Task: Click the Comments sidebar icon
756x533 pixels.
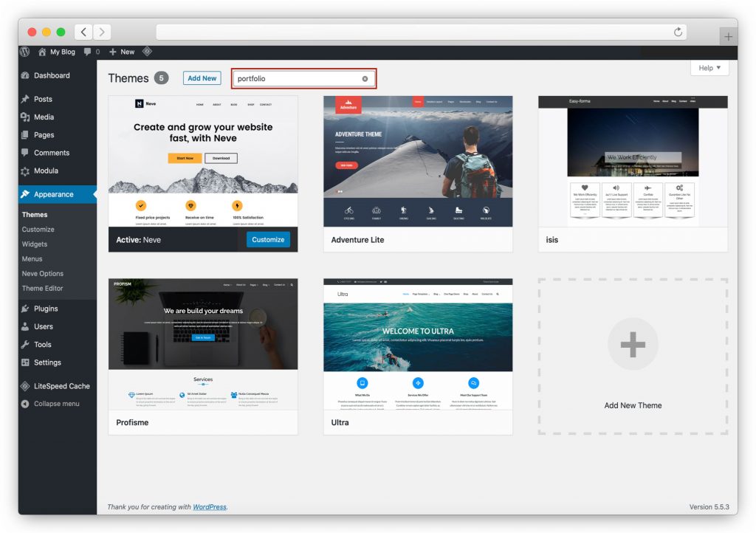Action: (x=25, y=153)
